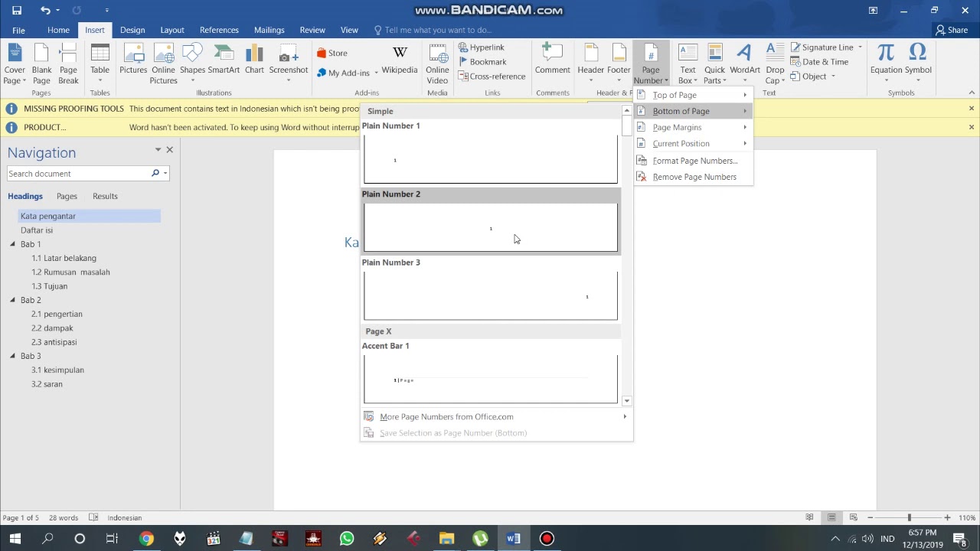Undo the last action
The width and height of the screenshot is (980, 551).
tap(45, 10)
